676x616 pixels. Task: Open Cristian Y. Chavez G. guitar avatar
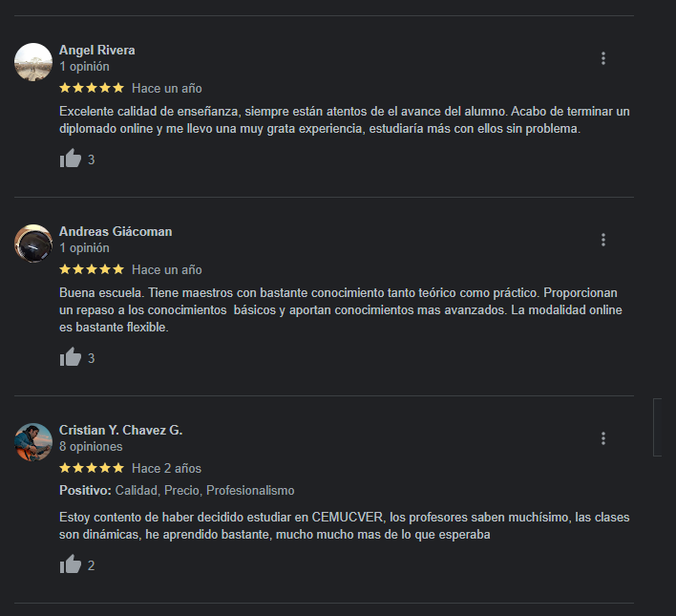tap(33, 442)
